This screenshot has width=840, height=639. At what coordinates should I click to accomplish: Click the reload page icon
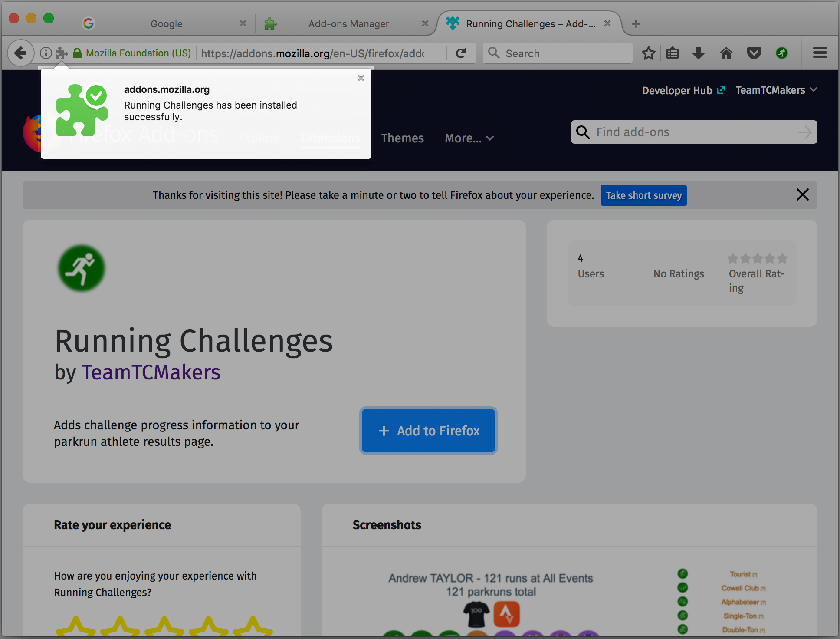[461, 53]
